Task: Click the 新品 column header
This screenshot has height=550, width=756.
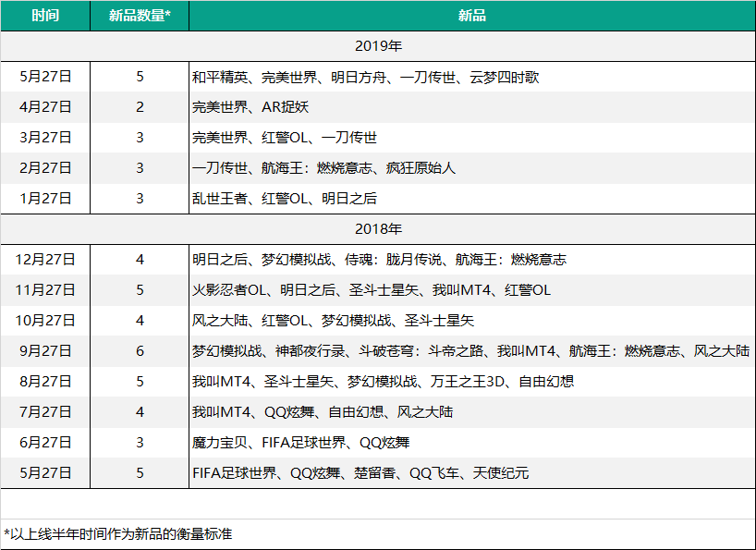Action: (x=472, y=16)
